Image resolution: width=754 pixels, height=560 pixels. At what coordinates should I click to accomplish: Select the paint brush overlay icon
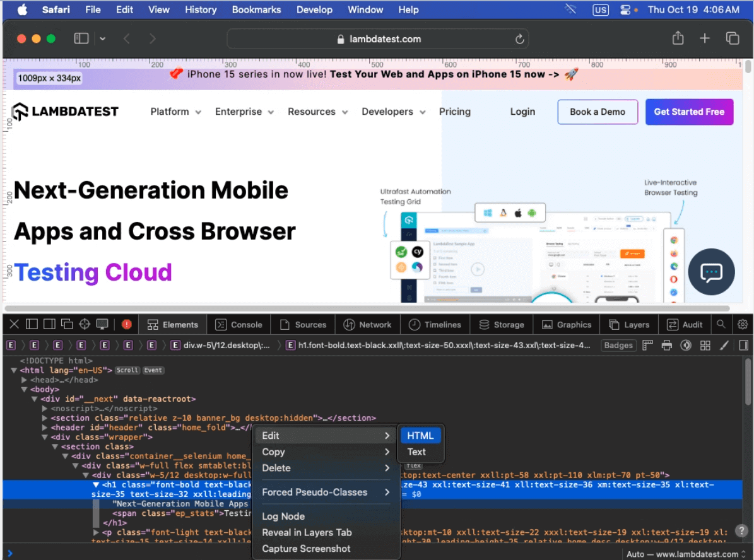point(724,345)
